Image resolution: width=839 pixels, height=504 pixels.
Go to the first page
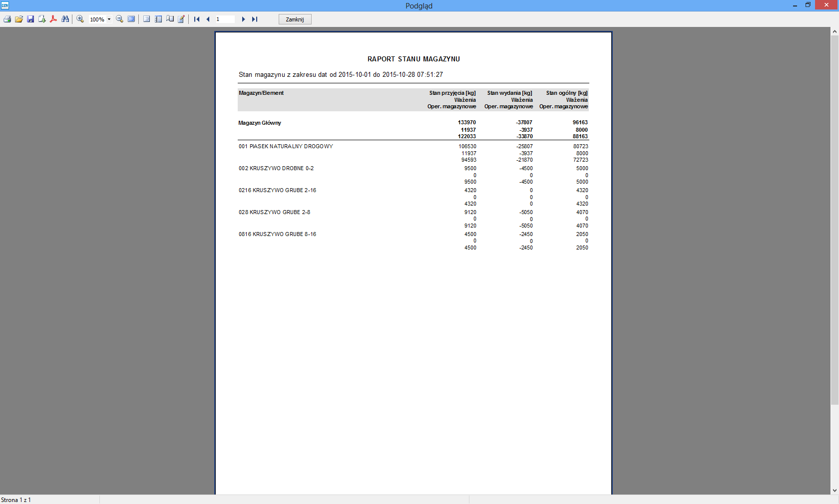point(197,19)
